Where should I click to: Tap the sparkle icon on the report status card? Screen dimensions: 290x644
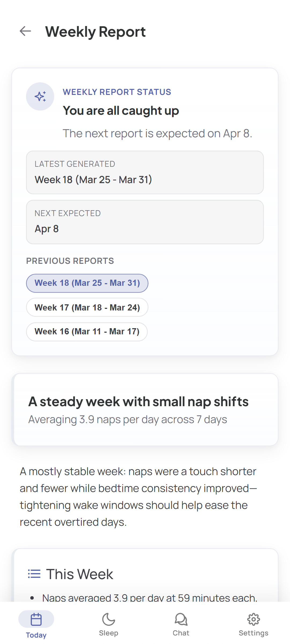pos(40,96)
